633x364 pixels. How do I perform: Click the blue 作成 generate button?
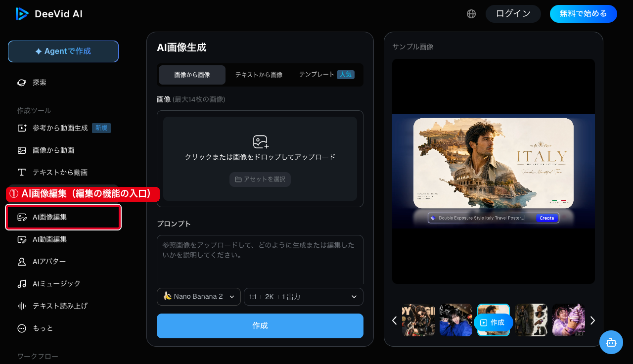[260, 326]
